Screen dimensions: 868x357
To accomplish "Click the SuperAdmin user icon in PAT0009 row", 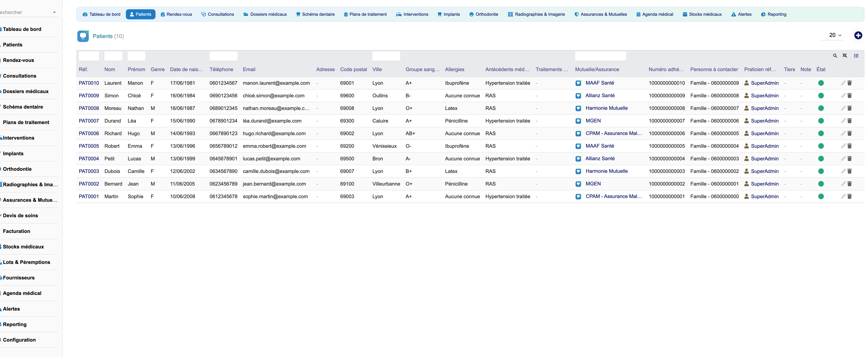I will tap(746, 95).
